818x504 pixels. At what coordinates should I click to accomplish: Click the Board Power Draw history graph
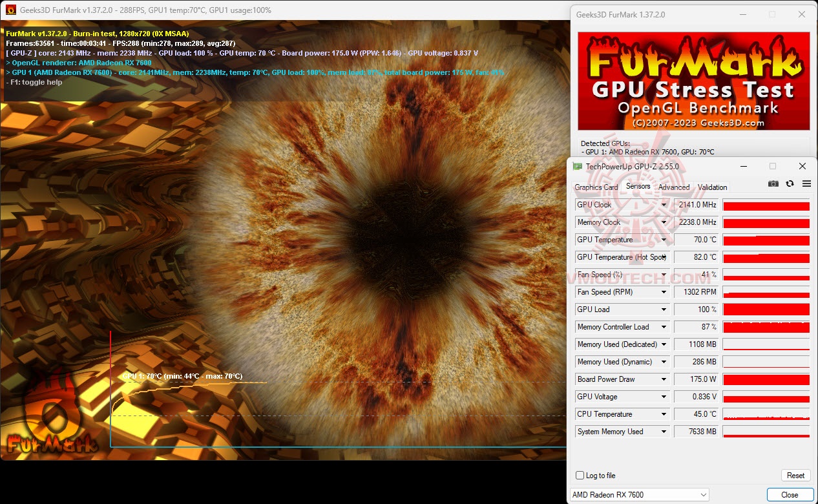(766, 379)
